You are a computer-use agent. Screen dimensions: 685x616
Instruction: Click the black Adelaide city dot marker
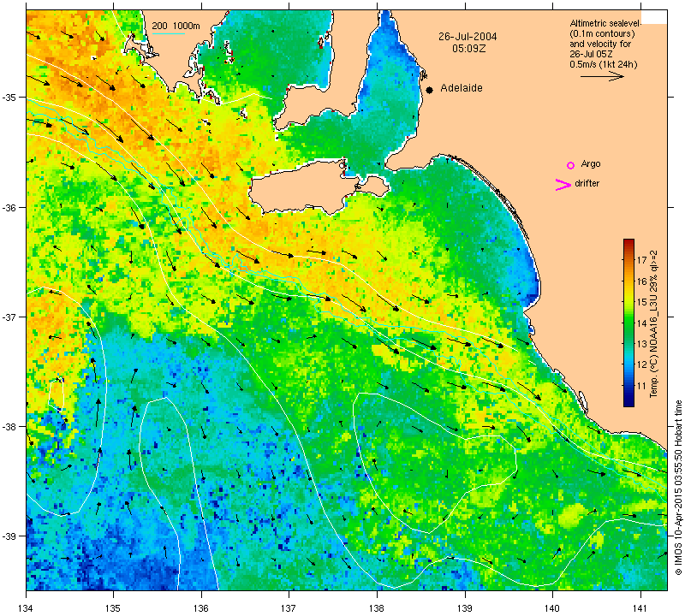[430, 90]
